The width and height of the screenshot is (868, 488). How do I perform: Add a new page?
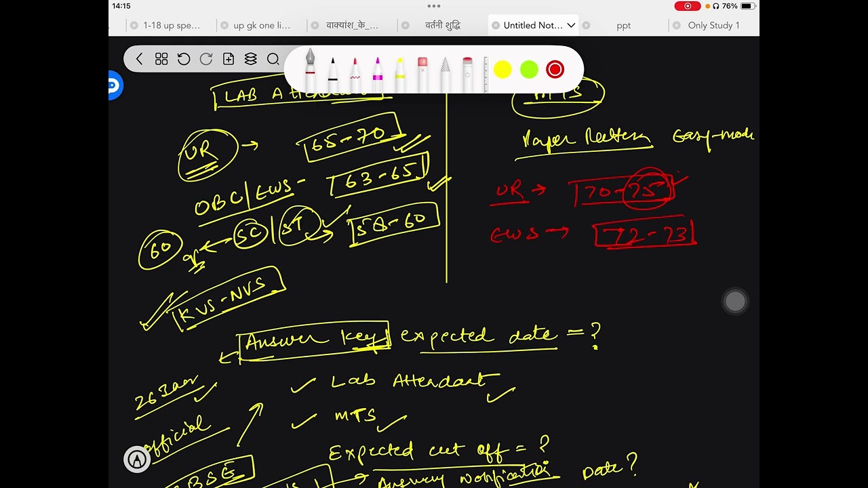click(229, 59)
